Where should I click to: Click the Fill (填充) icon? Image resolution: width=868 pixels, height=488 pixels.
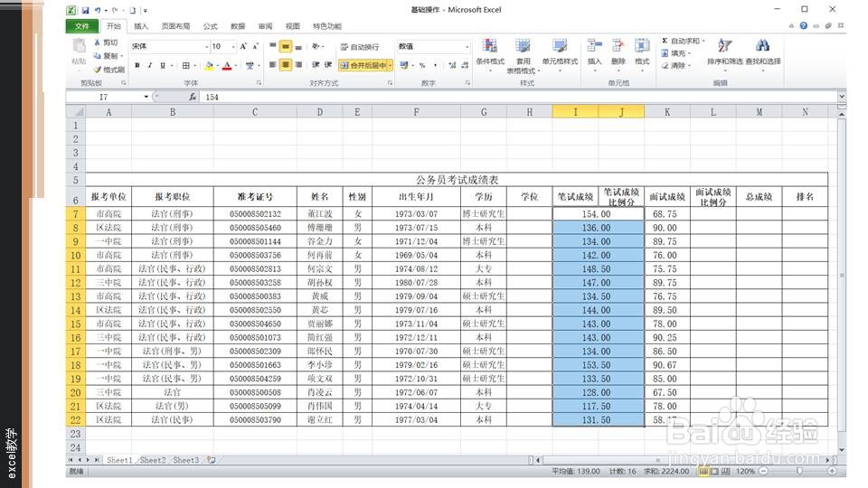665,53
